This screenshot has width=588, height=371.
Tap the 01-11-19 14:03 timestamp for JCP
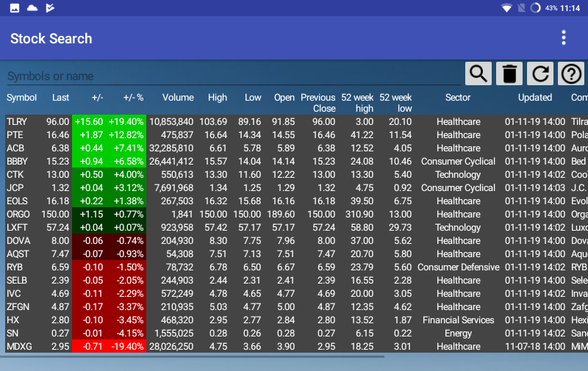(535, 188)
